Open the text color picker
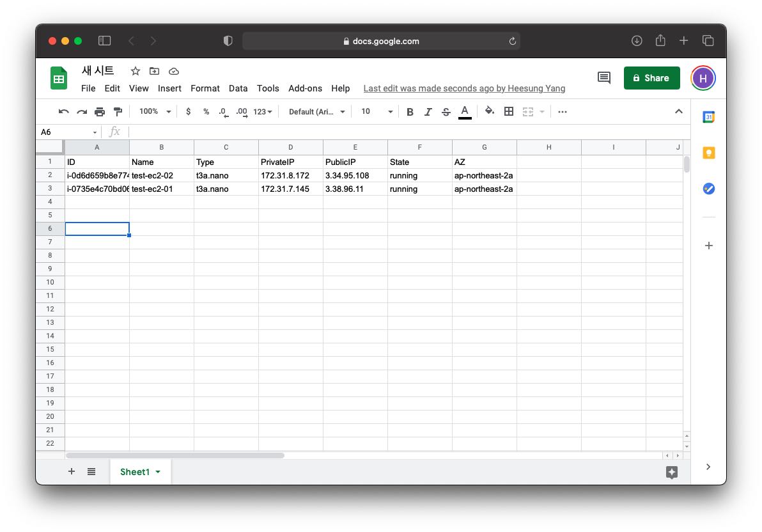The image size is (762, 532). click(x=465, y=112)
